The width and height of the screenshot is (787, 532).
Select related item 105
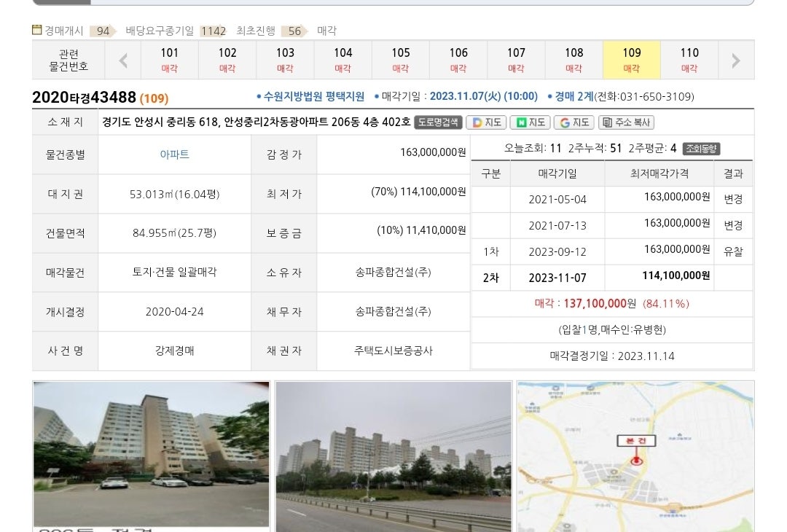pos(401,60)
